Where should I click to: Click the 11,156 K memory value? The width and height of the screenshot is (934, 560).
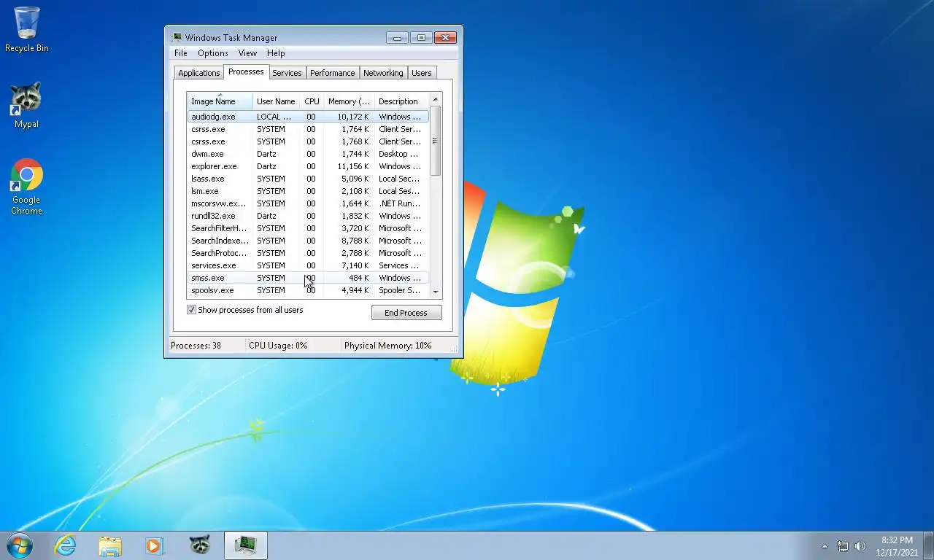pyautogui.click(x=352, y=166)
